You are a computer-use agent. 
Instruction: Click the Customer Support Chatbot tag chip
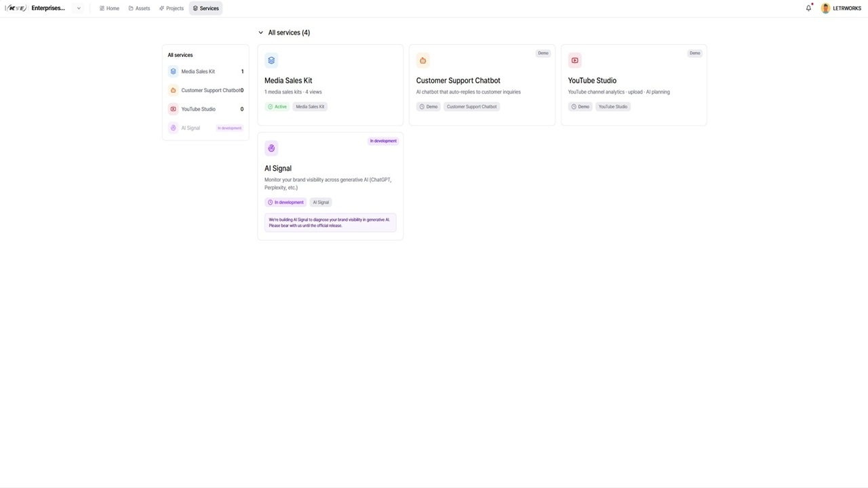click(x=472, y=106)
